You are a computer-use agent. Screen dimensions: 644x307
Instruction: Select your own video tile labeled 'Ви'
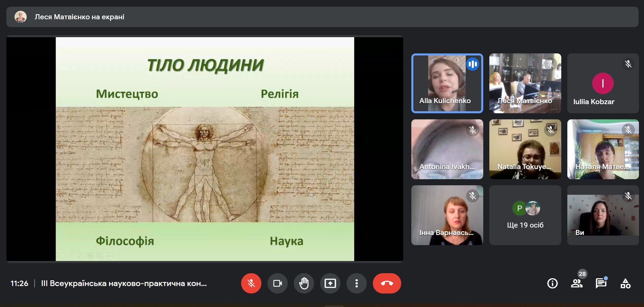603,215
